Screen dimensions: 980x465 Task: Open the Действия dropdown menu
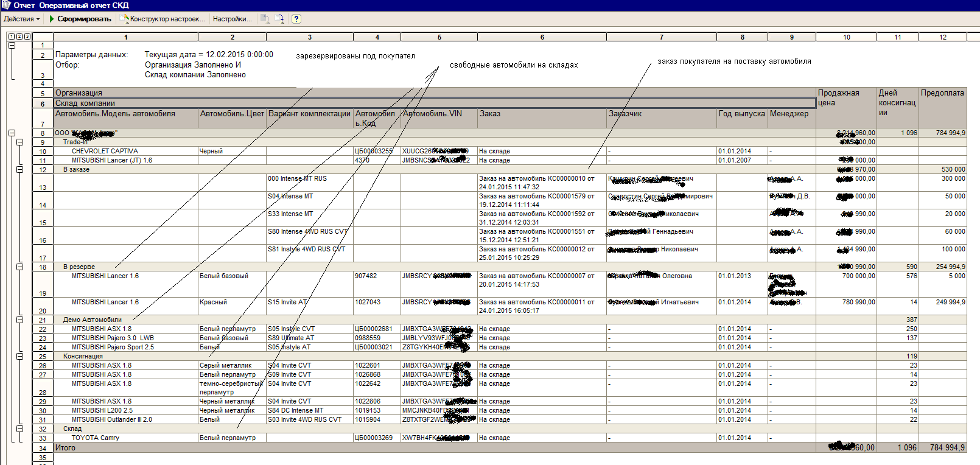click(21, 19)
